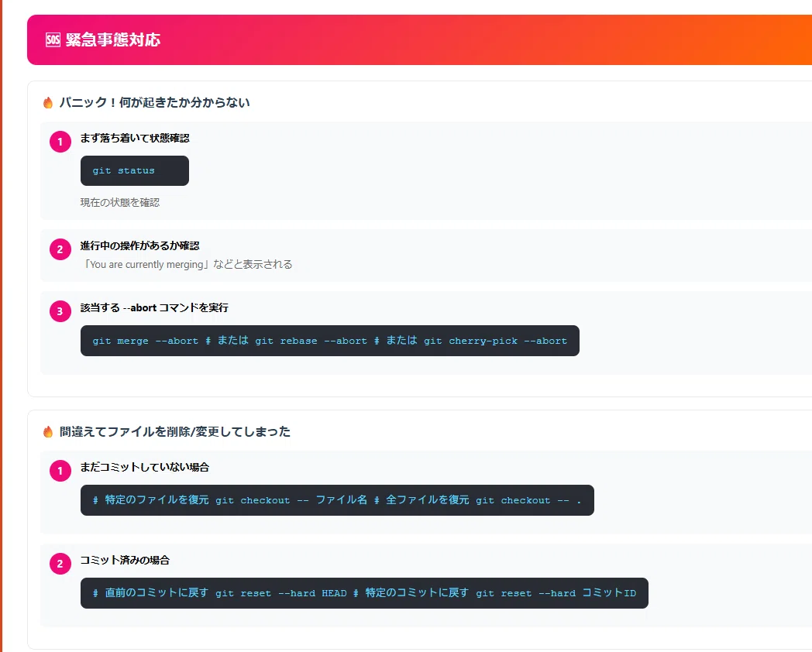Click the git merge --abort code block
This screenshot has height=652, width=812.
click(330, 341)
